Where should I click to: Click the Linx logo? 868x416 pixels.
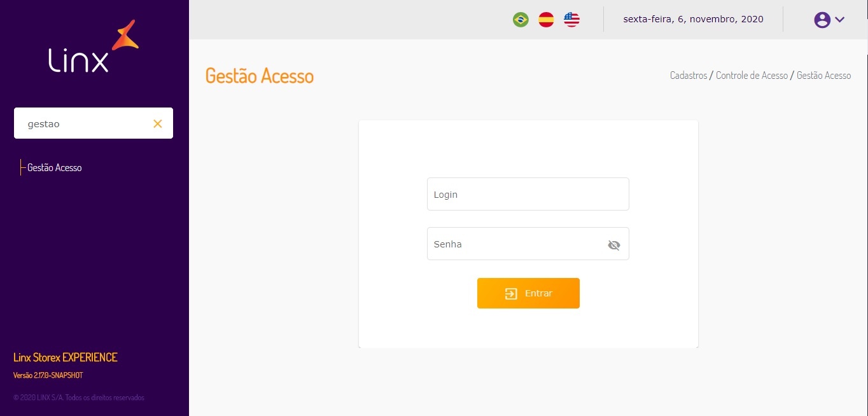coord(94,46)
